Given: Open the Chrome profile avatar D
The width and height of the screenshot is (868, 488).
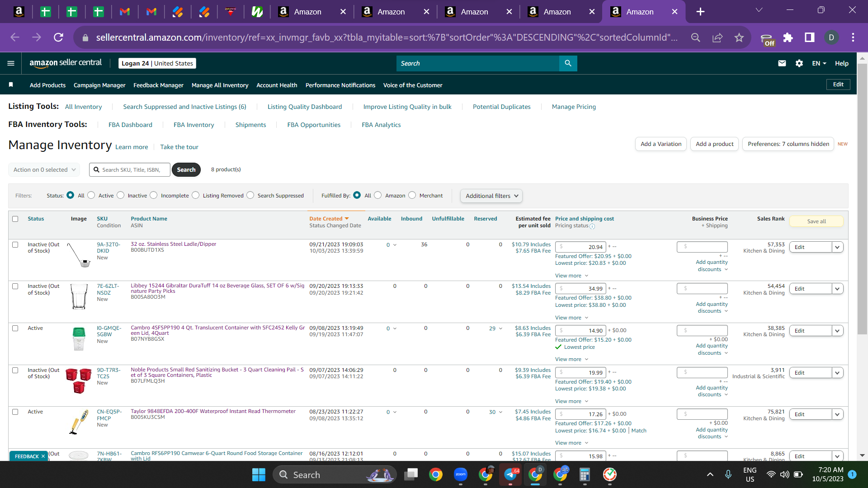Looking at the screenshot, I should pos(831,38).
